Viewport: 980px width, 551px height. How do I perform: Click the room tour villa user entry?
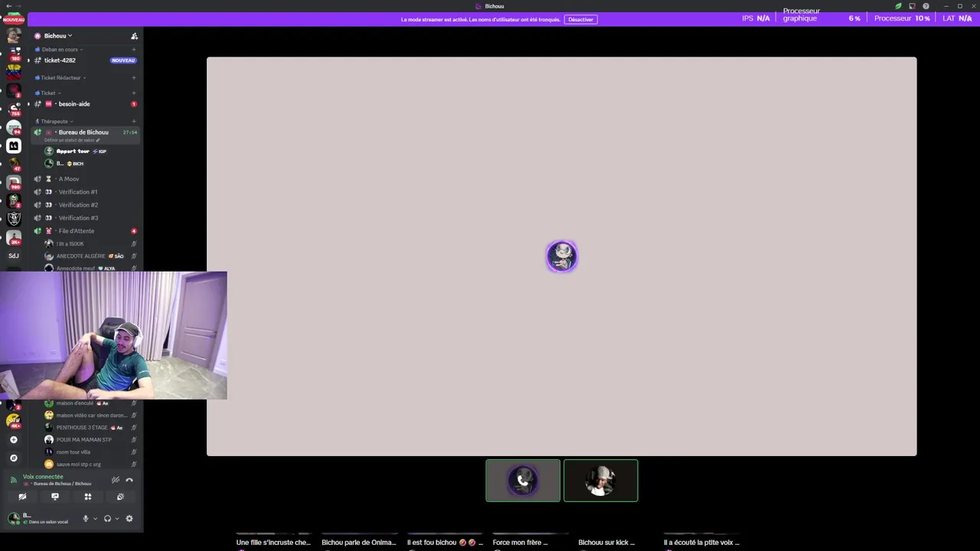pos(90,452)
